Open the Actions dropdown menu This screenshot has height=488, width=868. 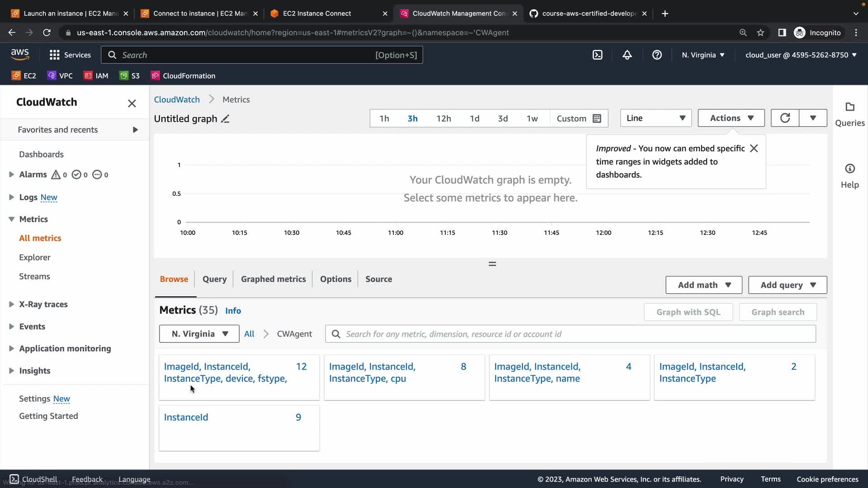pyautogui.click(x=731, y=118)
